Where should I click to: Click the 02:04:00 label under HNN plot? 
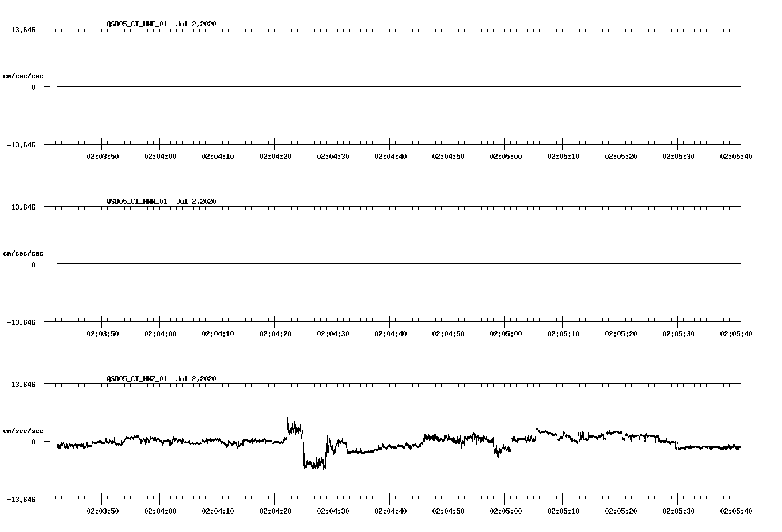click(160, 334)
